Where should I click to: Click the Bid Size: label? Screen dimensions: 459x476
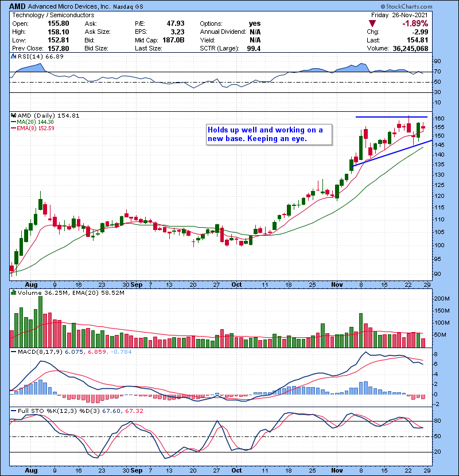pos(96,48)
